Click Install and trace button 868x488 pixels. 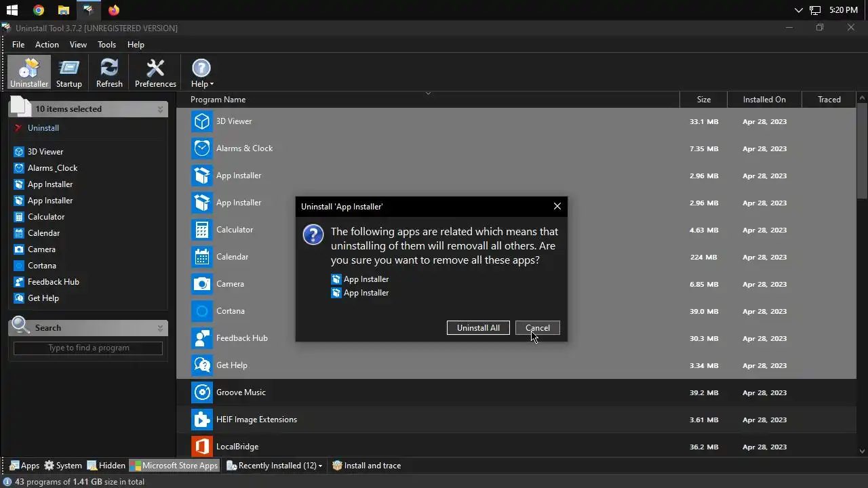(367, 466)
